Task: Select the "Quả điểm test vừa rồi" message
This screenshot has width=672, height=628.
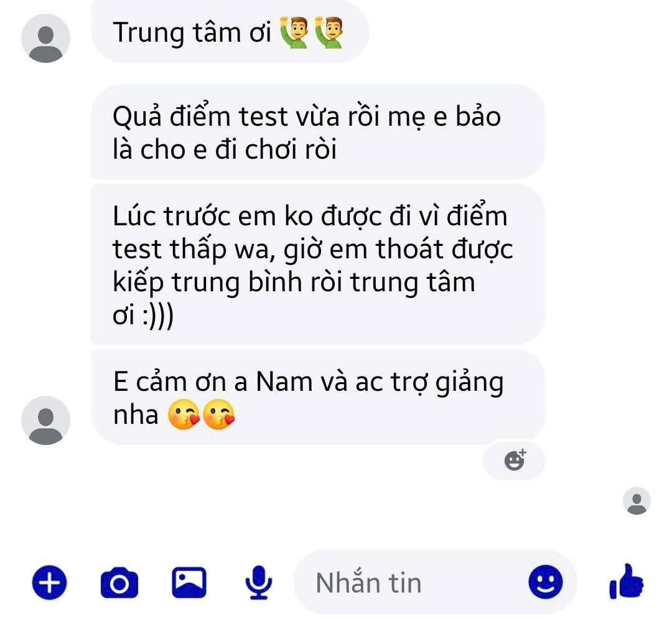Action: (318, 133)
